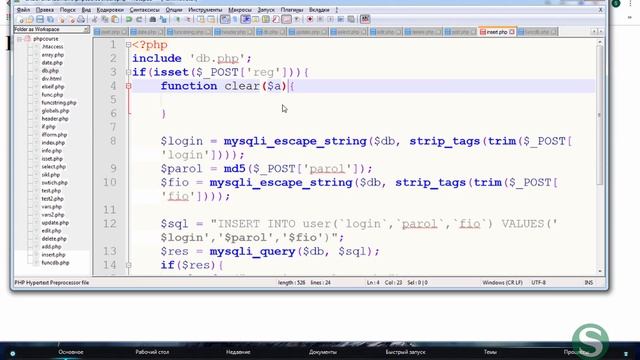Close the insert.php tab
This screenshot has width=640, height=360.
point(512,32)
